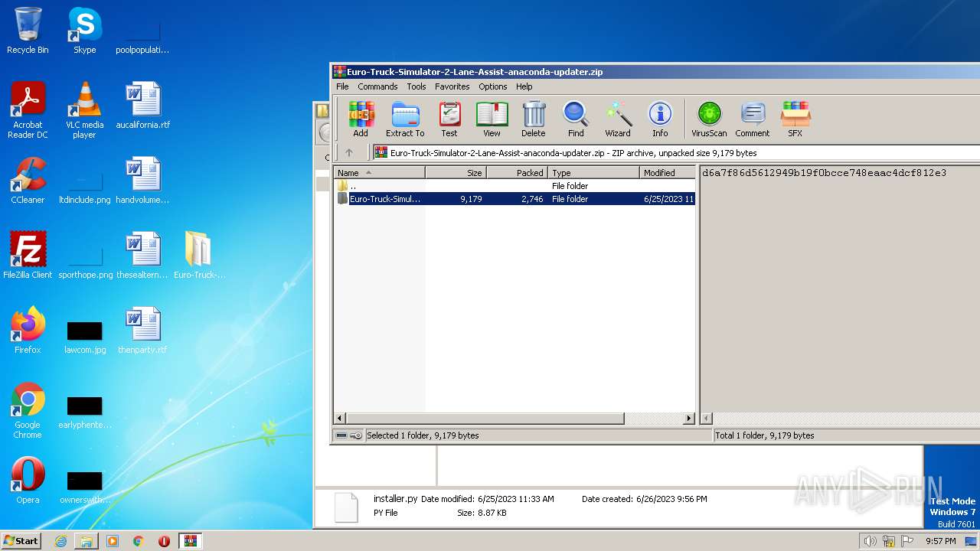Click the SFX toolbar icon
The width and height of the screenshot is (980, 551).
[795, 119]
